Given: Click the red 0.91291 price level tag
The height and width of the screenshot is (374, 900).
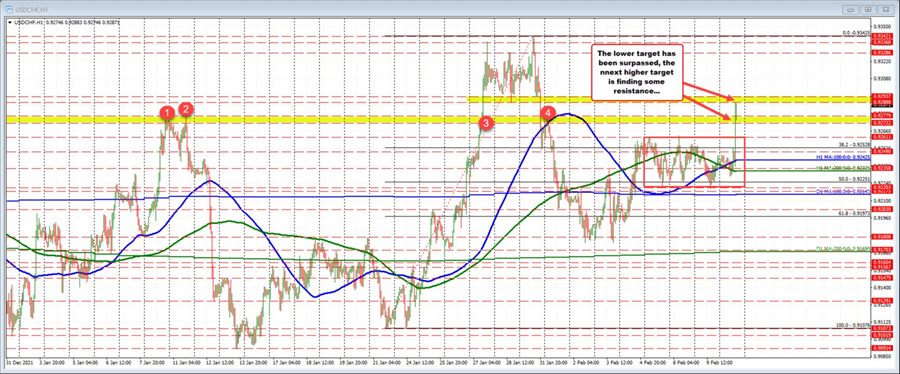Looking at the screenshot, I should (x=881, y=301).
